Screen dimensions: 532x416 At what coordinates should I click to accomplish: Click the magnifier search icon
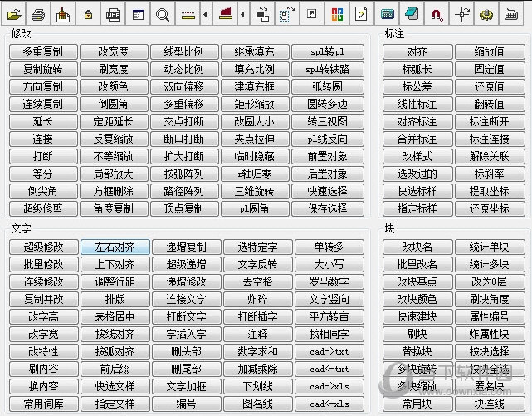click(x=163, y=14)
